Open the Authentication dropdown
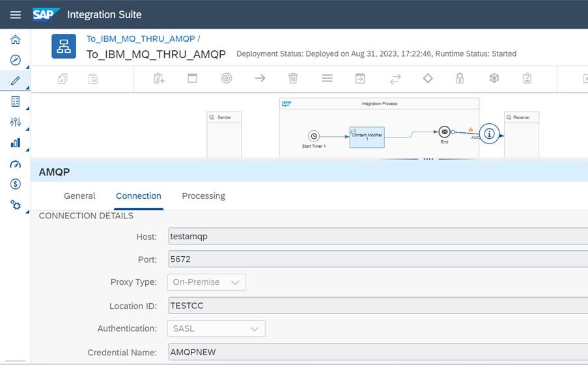The width and height of the screenshot is (588, 365). coord(216,328)
